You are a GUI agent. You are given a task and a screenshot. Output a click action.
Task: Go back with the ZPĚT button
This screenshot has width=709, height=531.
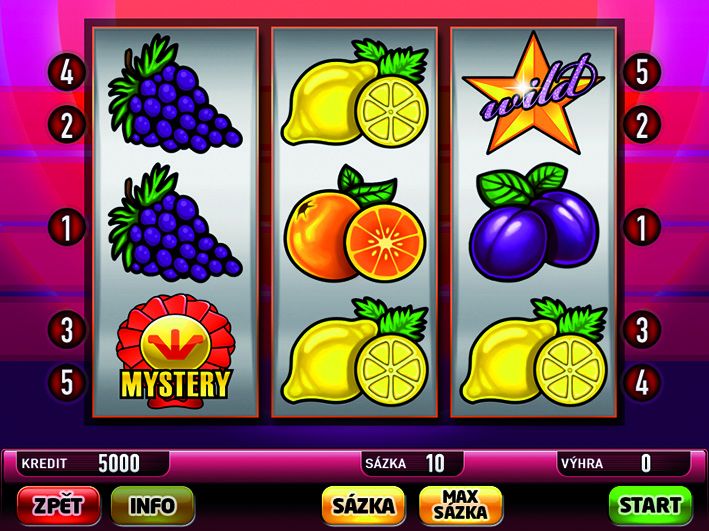click(59, 506)
